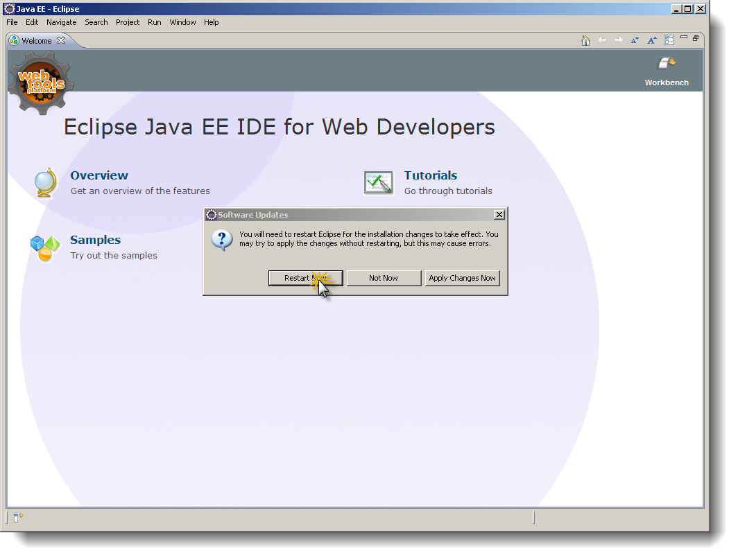Open the Tutorials link
The image size is (738, 560).
click(430, 175)
